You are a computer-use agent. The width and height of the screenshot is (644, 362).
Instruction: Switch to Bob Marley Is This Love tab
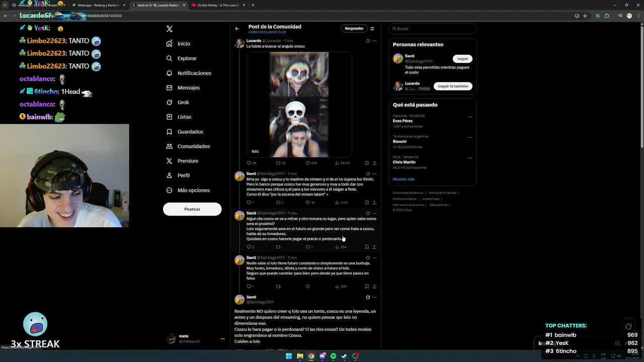point(218,5)
